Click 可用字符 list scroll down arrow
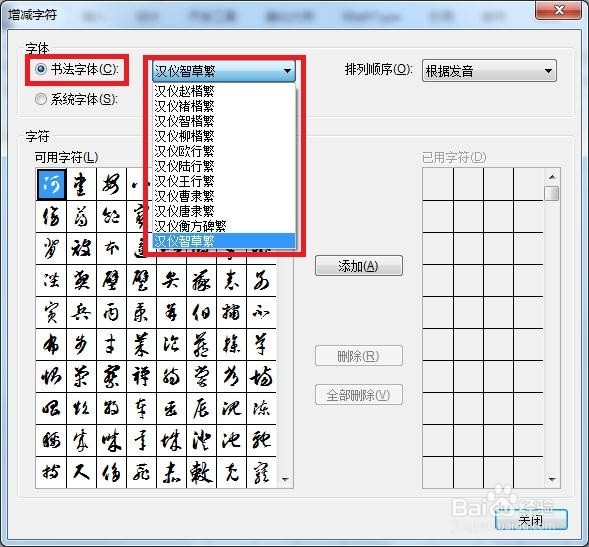The height and width of the screenshot is (547, 589). 285,480
